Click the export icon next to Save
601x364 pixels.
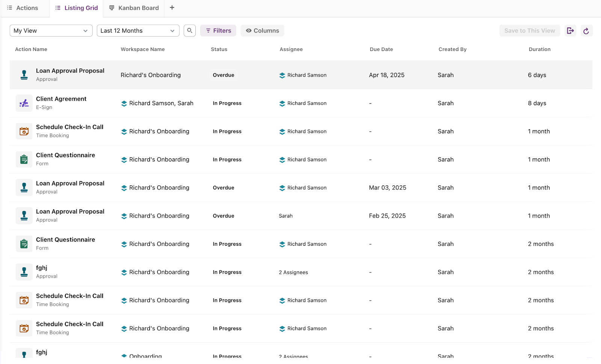(570, 30)
